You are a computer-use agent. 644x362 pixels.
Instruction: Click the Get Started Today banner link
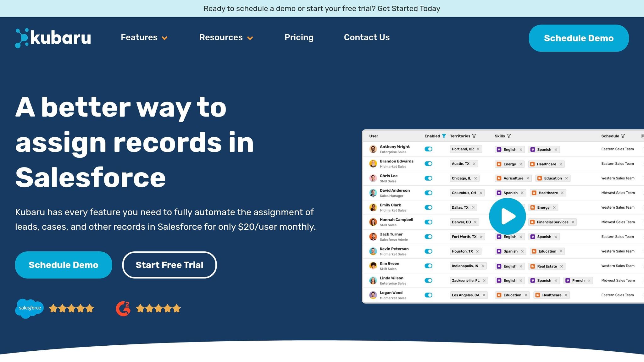pos(408,8)
